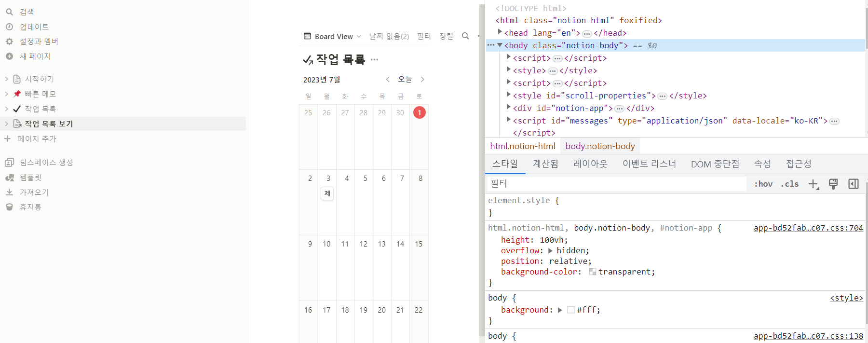Select the html.notion-html breadcrumb

point(523,146)
